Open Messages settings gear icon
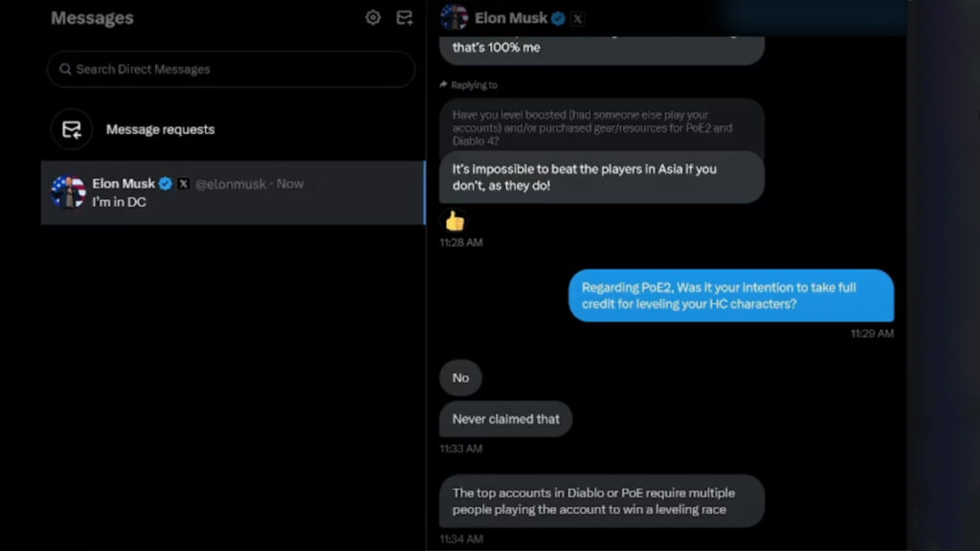This screenshot has width=980, height=551. point(373,17)
